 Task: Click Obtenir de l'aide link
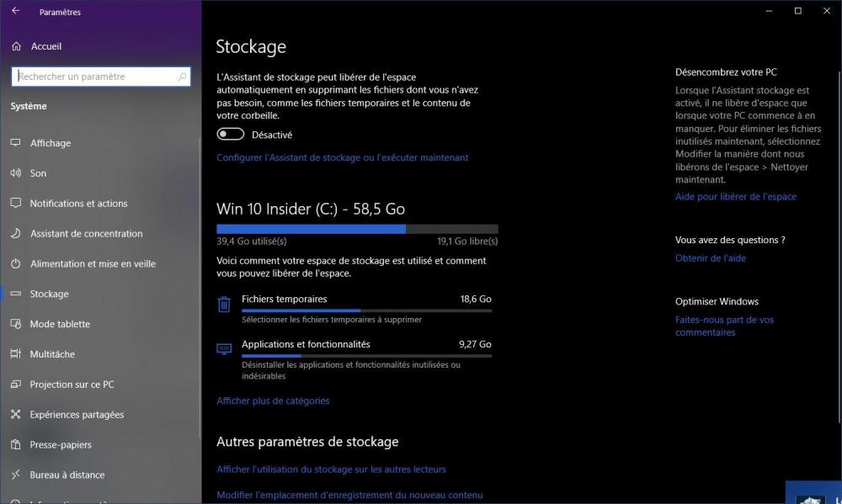click(x=710, y=258)
